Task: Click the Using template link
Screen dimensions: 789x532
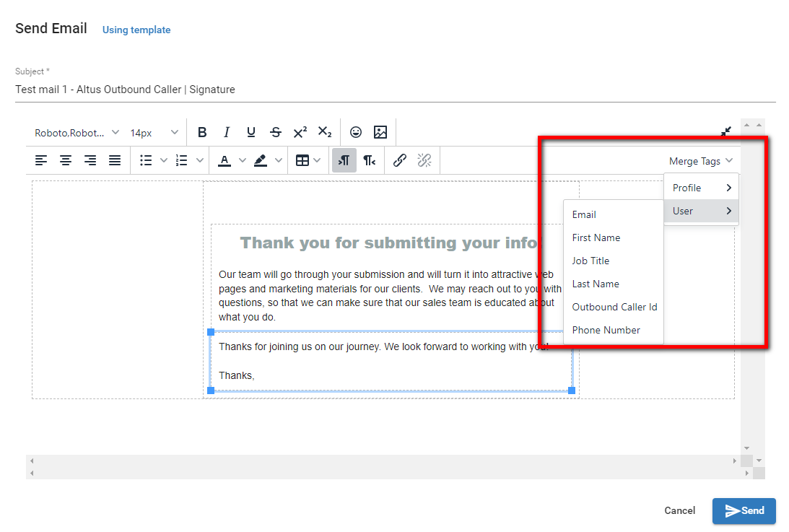Action: (x=136, y=30)
